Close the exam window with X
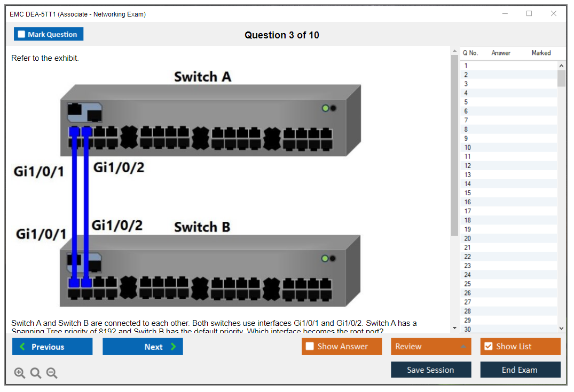The width and height of the screenshot is (574, 392). [554, 14]
